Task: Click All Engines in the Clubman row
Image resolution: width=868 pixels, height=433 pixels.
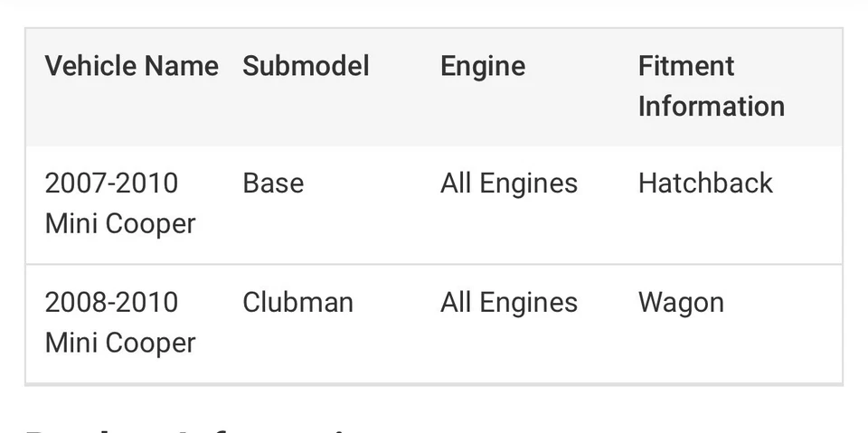Action: coord(509,302)
